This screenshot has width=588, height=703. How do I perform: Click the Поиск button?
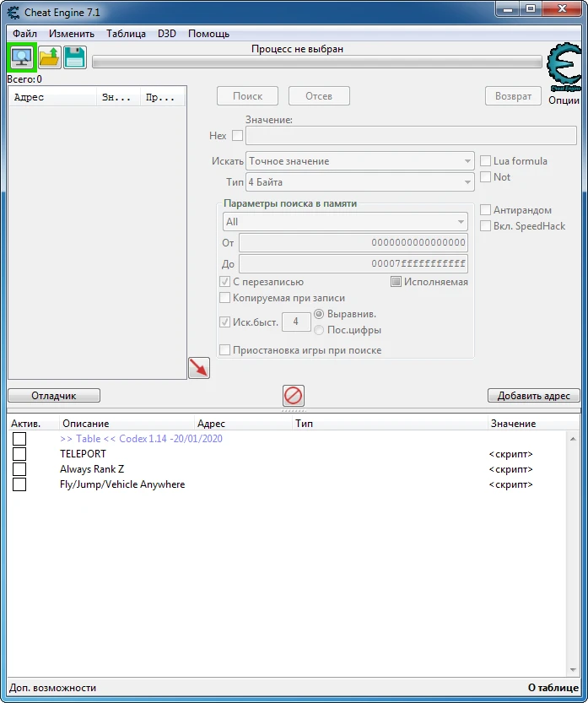pyautogui.click(x=247, y=96)
